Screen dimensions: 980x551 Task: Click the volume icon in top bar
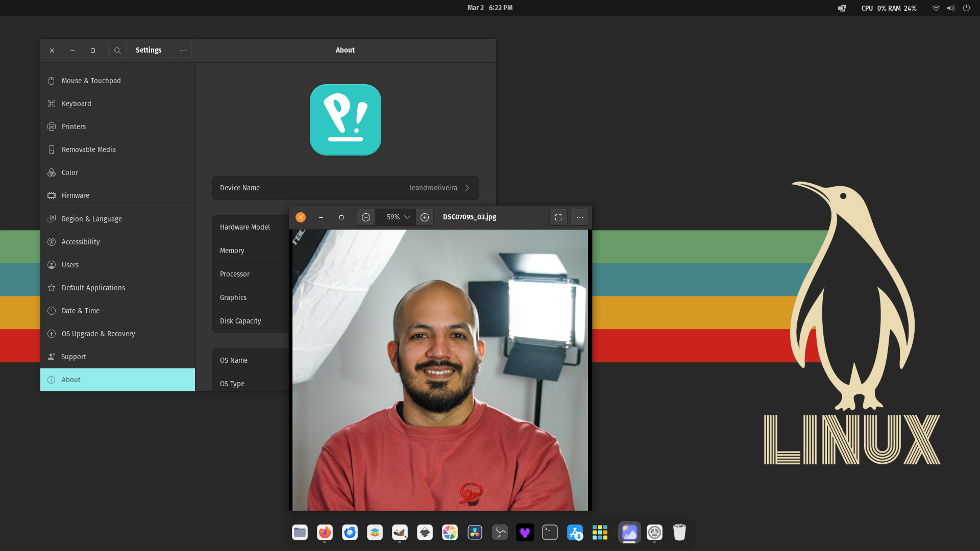[950, 8]
